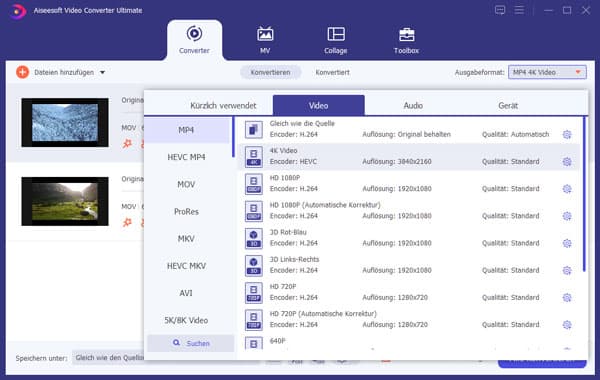Click settings gear for HD 720P preset
The image size is (600, 380).
click(567, 297)
